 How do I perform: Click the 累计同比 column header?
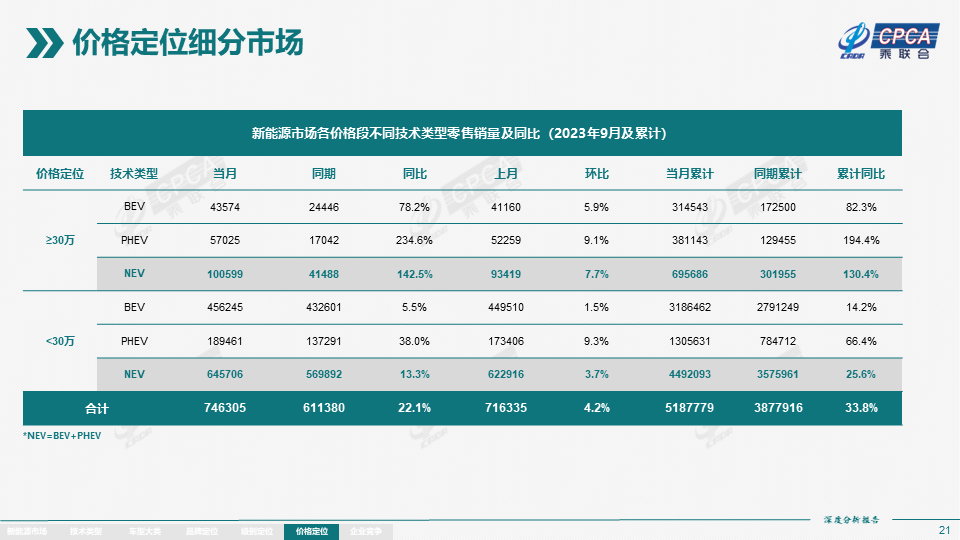coord(860,173)
